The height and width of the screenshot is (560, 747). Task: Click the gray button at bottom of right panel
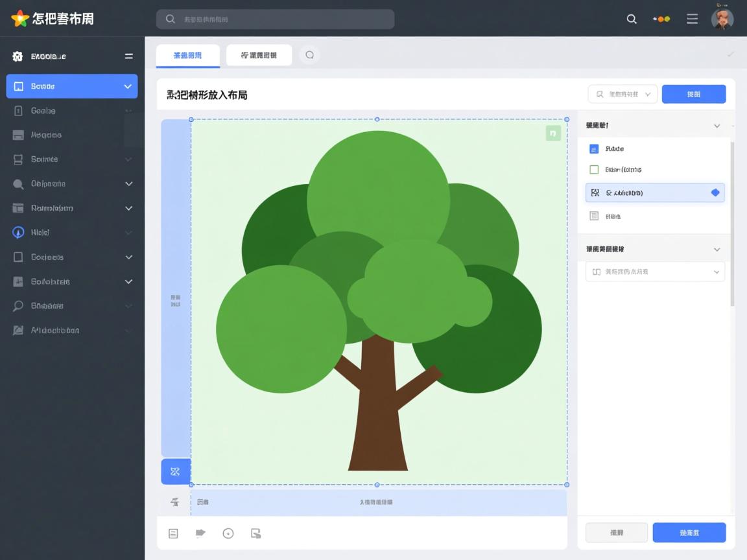pos(616,533)
